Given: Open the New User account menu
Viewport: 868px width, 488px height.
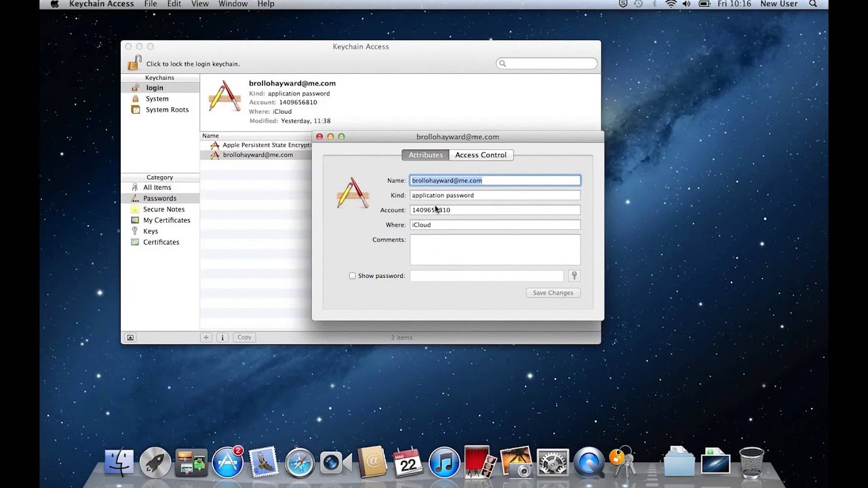Looking at the screenshot, I should coord(778,4).
